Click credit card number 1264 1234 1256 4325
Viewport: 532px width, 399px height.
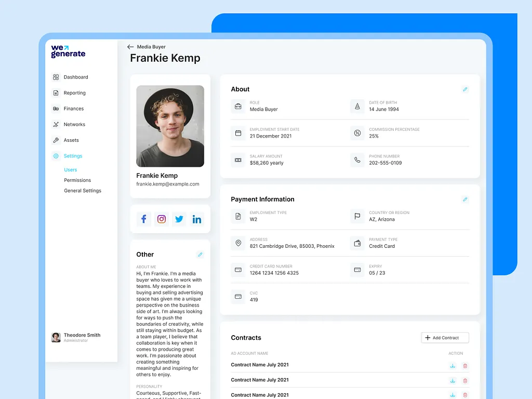point(274,273)
